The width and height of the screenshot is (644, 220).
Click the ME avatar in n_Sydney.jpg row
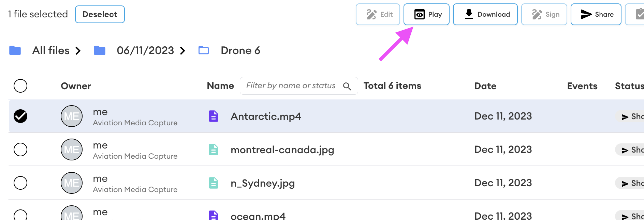pos(72,183)
